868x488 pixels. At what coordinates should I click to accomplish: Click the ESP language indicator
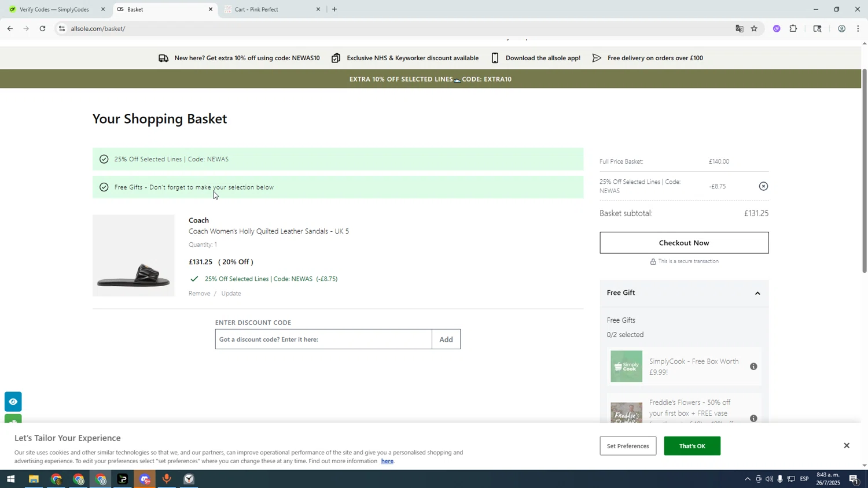pos(804,479)
